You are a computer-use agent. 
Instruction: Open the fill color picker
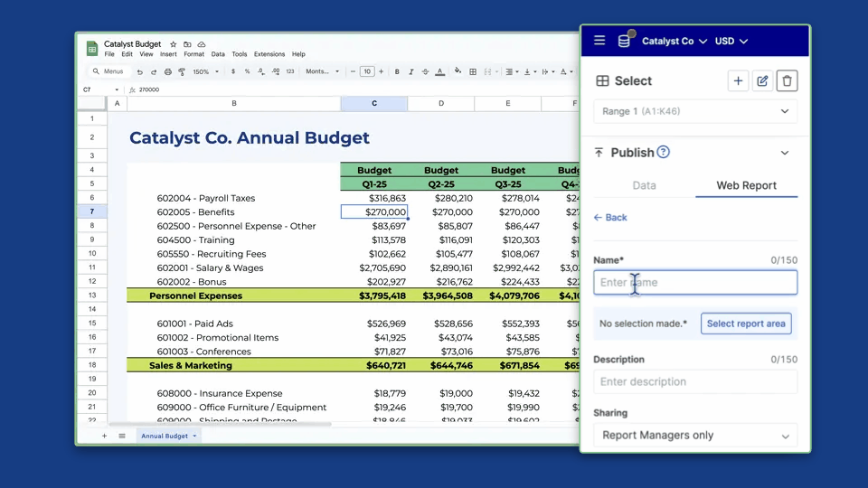(x=458, y=70)
